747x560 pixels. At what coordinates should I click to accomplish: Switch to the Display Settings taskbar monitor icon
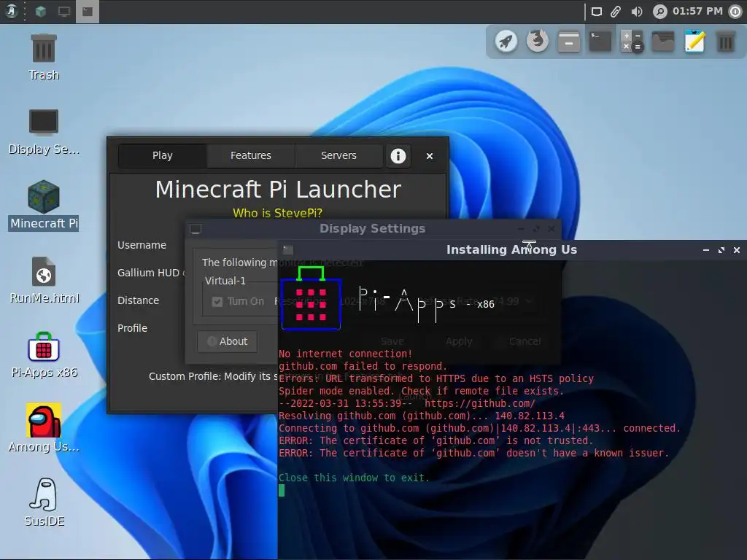[64, 12]
